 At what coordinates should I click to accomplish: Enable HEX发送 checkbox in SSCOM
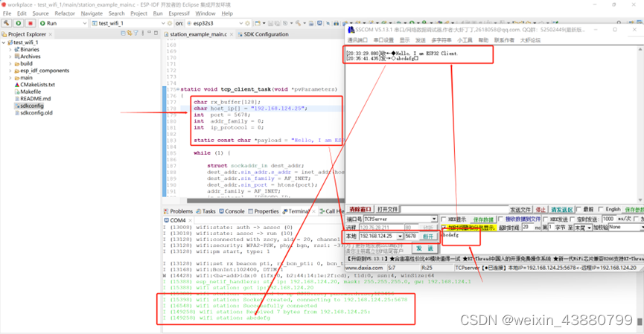pyautogui.click(x=546, y=219)
